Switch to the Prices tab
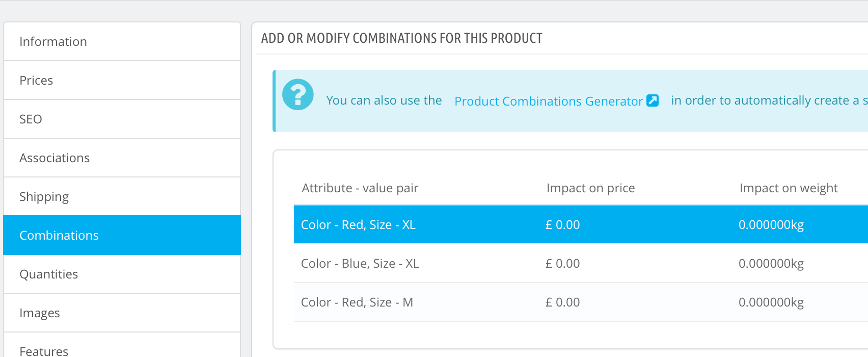Image resolution: width=868 pixels, height=357 pixels. coord(122,80)
